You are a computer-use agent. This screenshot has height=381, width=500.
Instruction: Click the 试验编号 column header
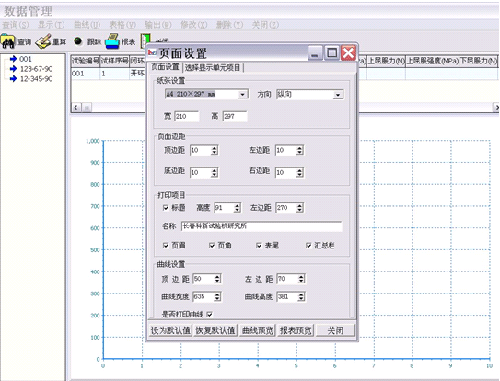tap(85, 60)
